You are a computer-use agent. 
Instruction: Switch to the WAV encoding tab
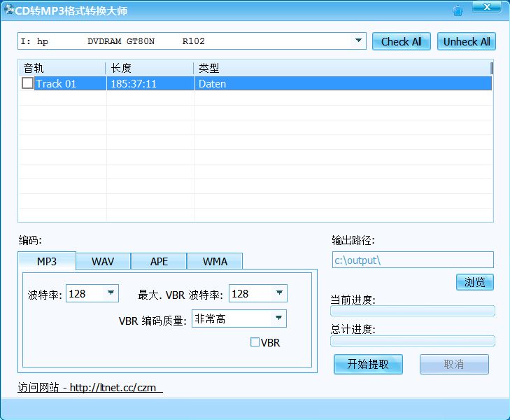point(103,261)
